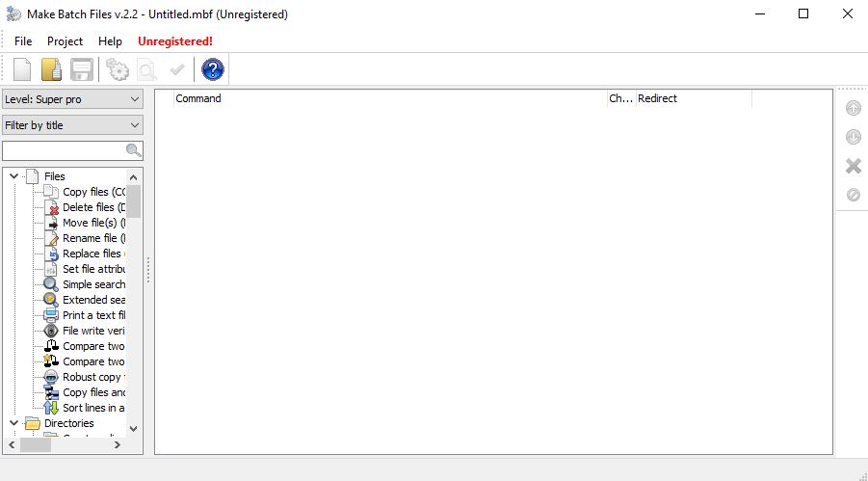The width and height of the screenshot is (868, 481).
Task: Click the tree scroll up arrow
Action: coord(133,177)
